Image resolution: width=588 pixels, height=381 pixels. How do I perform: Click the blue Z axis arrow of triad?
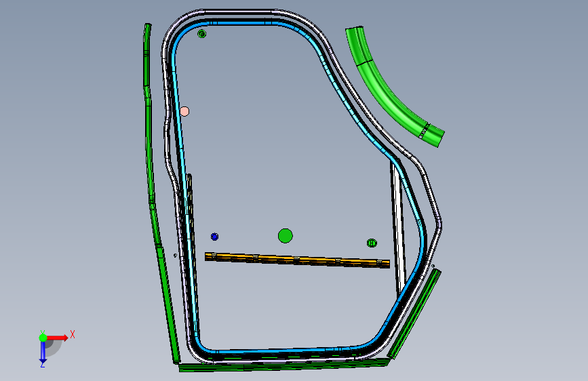pos(43,352)
